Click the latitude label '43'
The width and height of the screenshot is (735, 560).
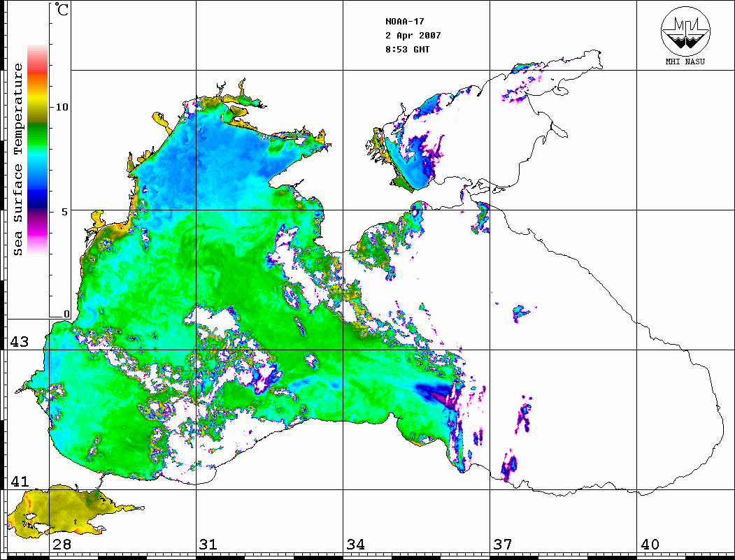click(20, 342)
